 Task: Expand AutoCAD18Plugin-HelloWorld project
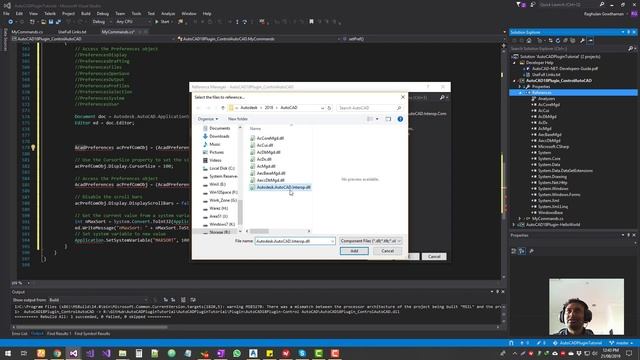click(514, 224)
